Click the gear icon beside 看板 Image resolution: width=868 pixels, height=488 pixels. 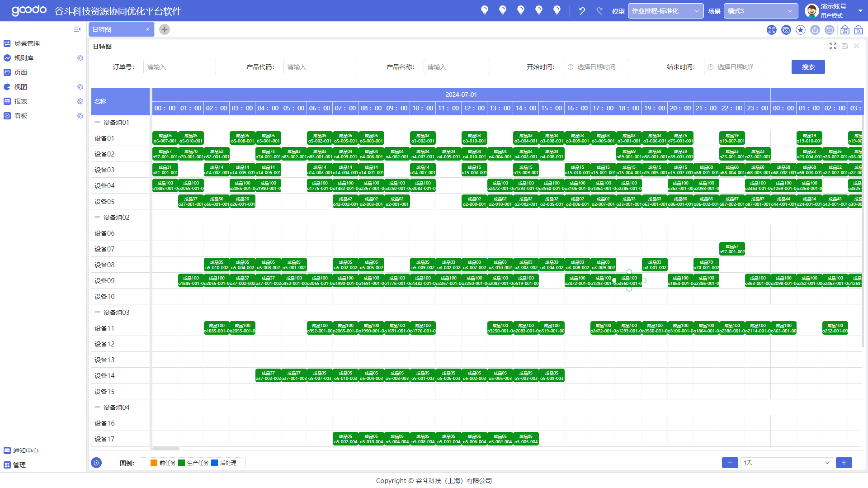click(x=80, y=116)
